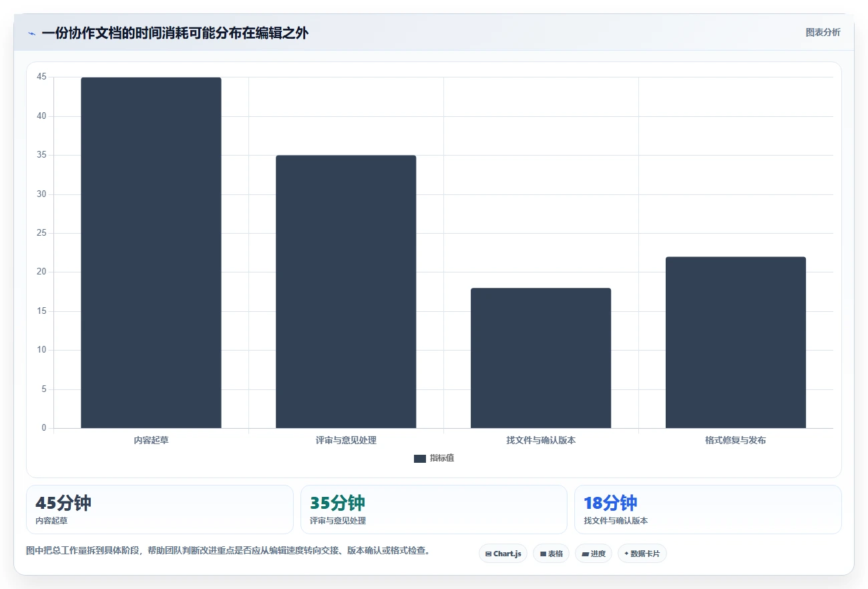The image size is (868, 589).
Task: Click the icon inside the 表格 tag
Action: (543, 554)
